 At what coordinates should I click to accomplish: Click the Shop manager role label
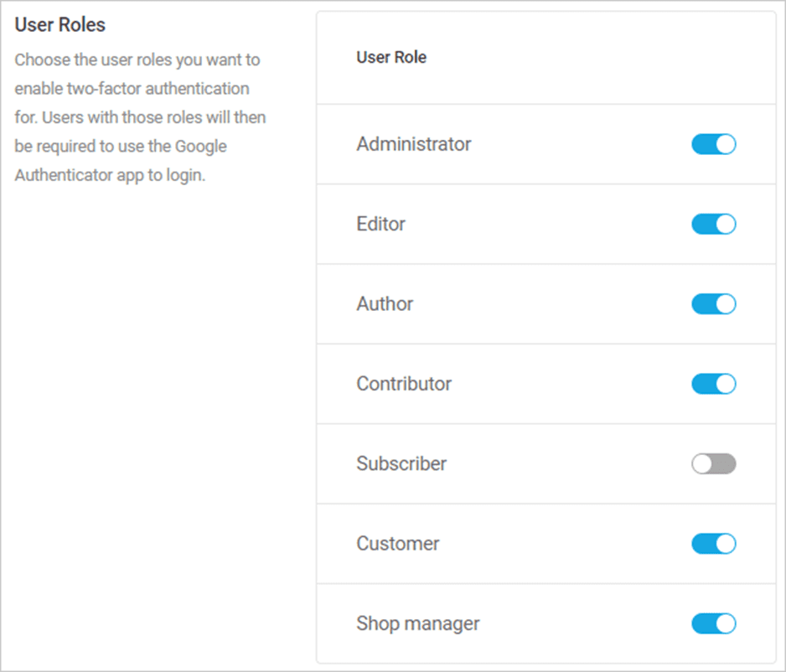click(x=417, y=624)
